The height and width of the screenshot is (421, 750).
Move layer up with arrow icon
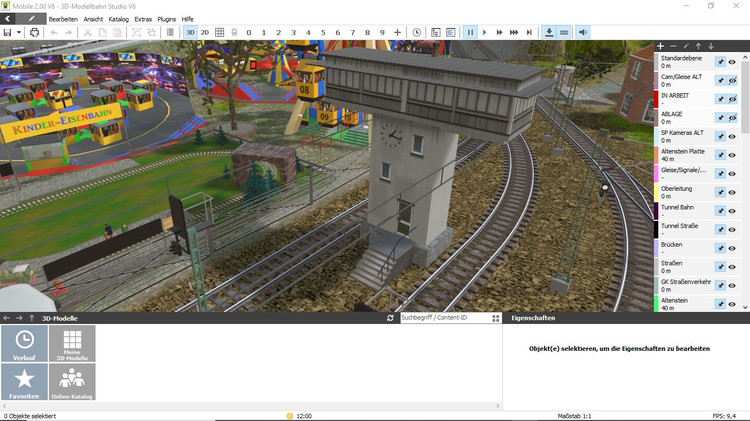(x=698, y=46)
